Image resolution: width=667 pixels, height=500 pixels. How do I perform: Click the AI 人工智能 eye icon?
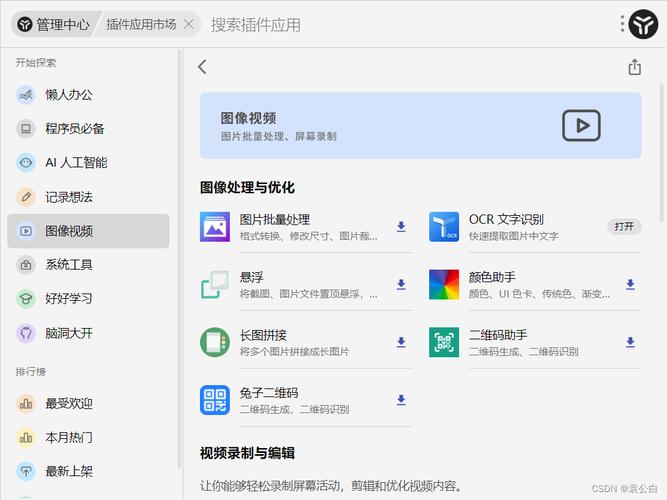26,163
